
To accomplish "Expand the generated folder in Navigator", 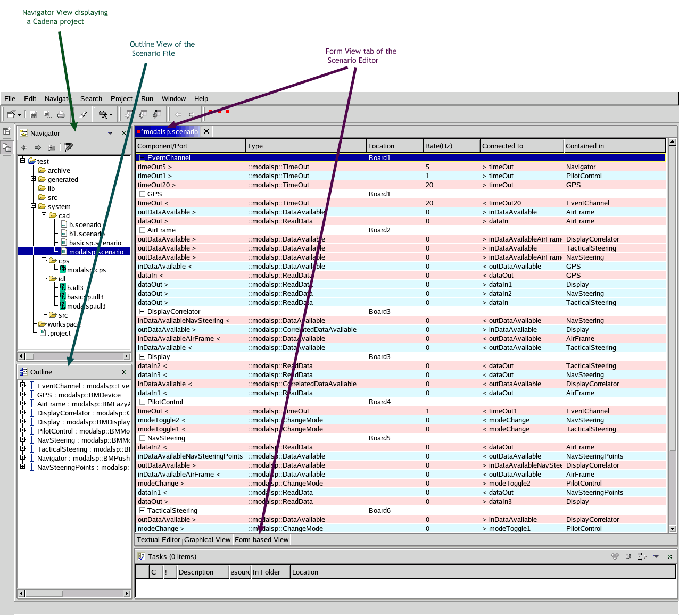I will point(34,179).
